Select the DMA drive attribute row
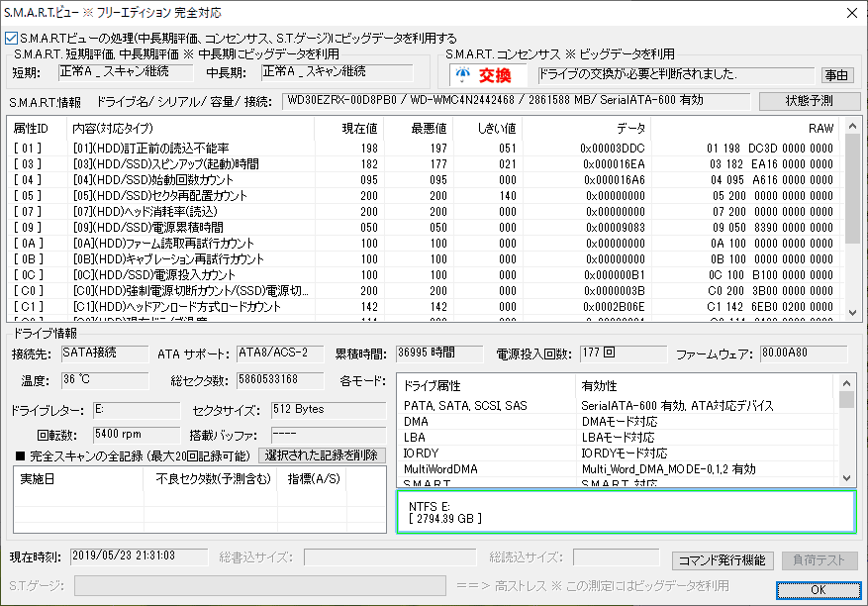Screen dimensions: 868x606 point(616,422)
